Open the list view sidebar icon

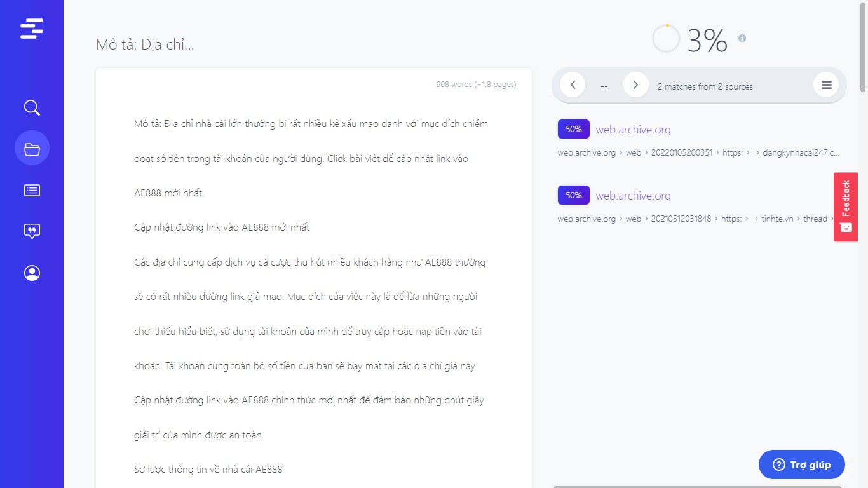click(x=32, y=190)
